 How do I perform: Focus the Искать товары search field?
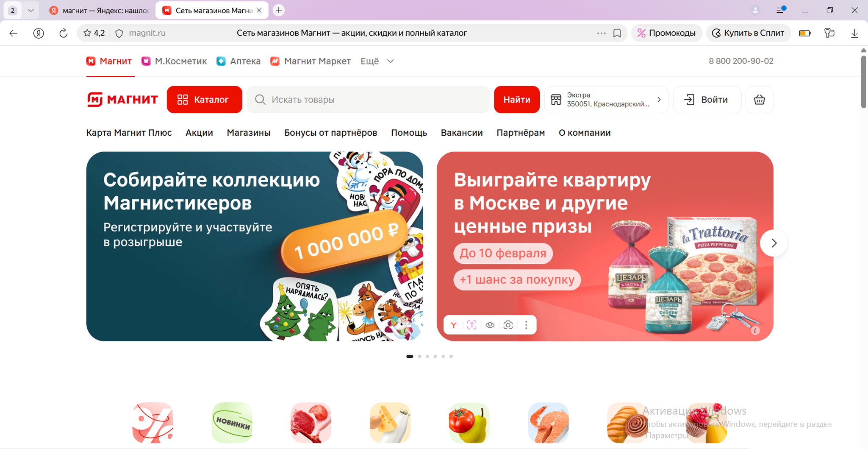pyautogui.click(x=368, y=100)
